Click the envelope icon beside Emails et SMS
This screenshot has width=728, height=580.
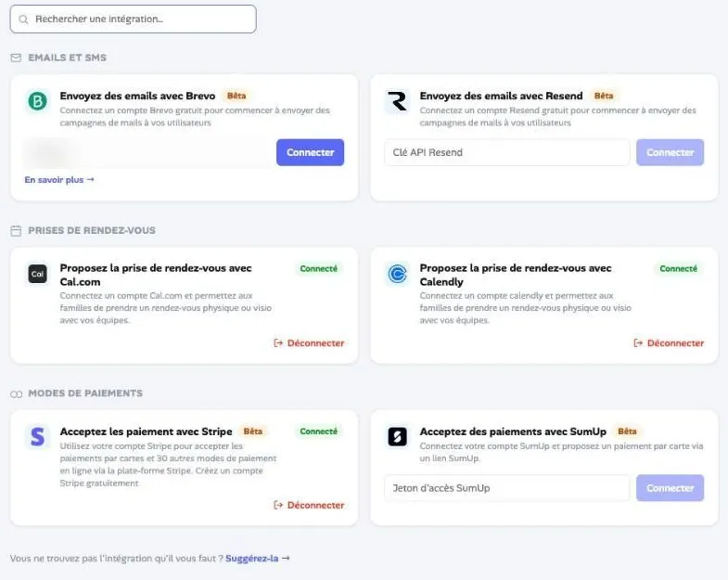16,58
